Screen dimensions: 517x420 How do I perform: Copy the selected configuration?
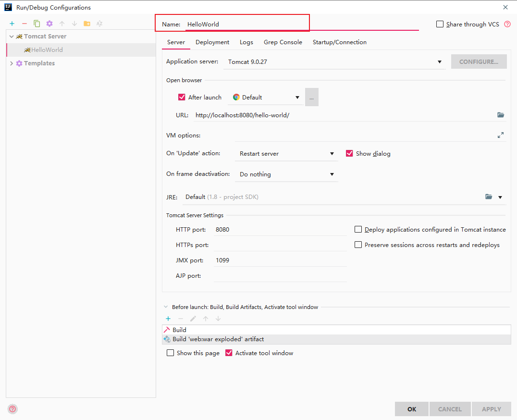37,24
